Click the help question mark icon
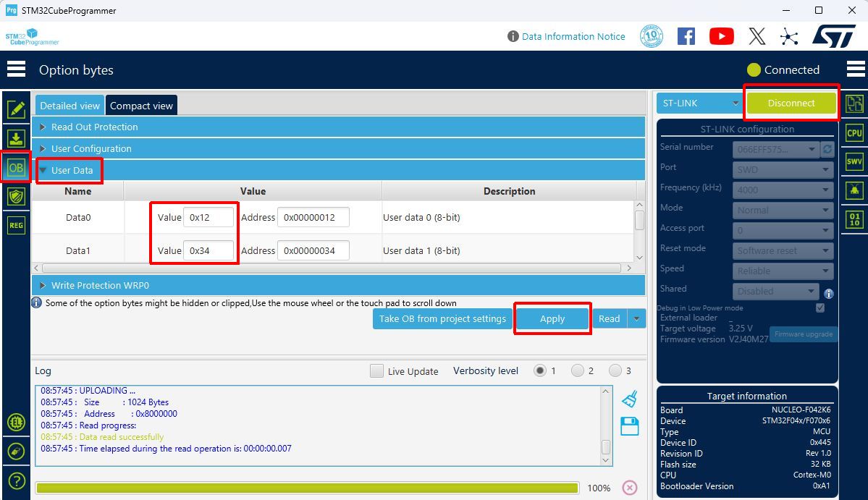This screenshot has width=868, height=500. 17,481
